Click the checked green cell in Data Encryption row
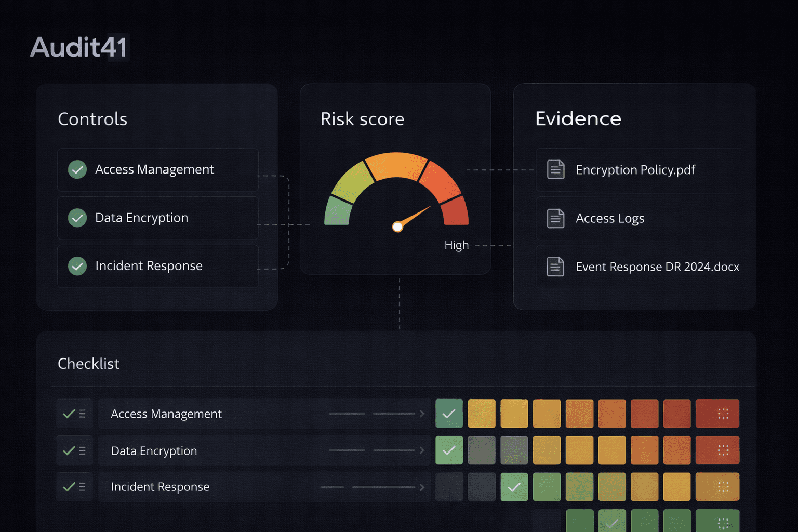798x532 pixels. pyautogui.click(x=449, y=450)
